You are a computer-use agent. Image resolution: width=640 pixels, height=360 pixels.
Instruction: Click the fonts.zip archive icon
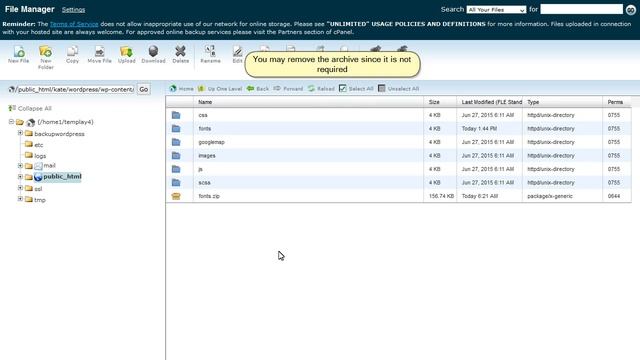(176, 196)
